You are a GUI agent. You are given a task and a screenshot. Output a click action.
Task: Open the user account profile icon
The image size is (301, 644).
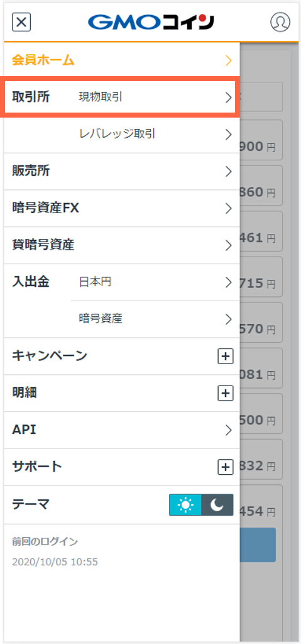[280, 22]
